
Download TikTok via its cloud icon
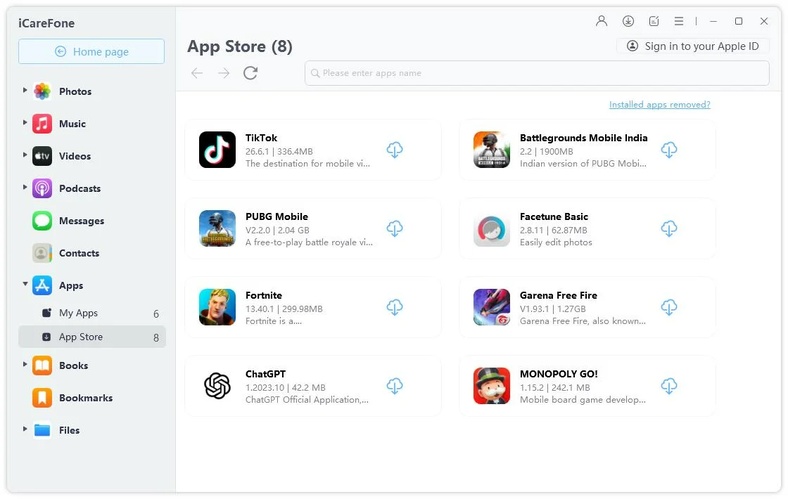tap(395, 150)
